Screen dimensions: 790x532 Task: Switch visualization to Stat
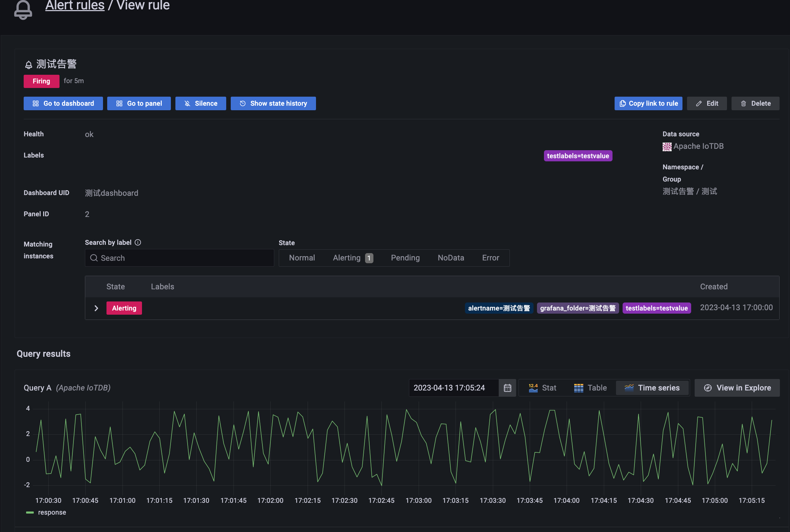click(x=542, y=388)
